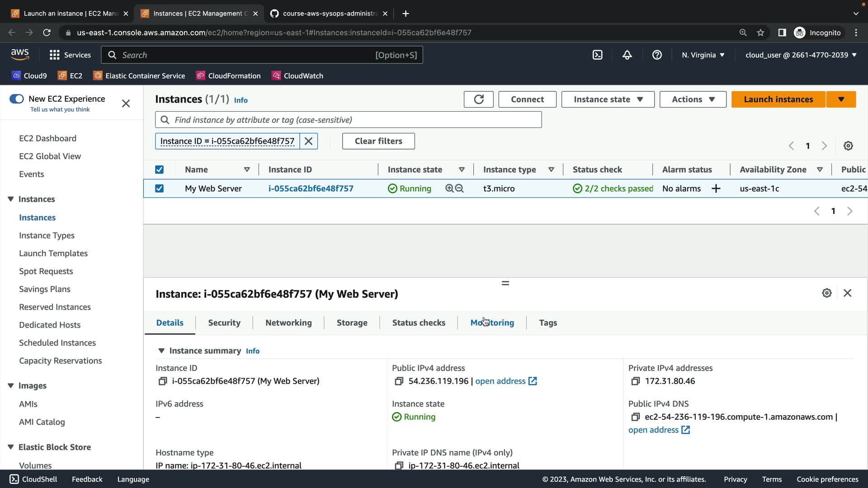Image resolution: width=868 pixels, height=488 pixels.
Task: Uncheck the My Web Server row checkbox
Action: click(159, 189)
